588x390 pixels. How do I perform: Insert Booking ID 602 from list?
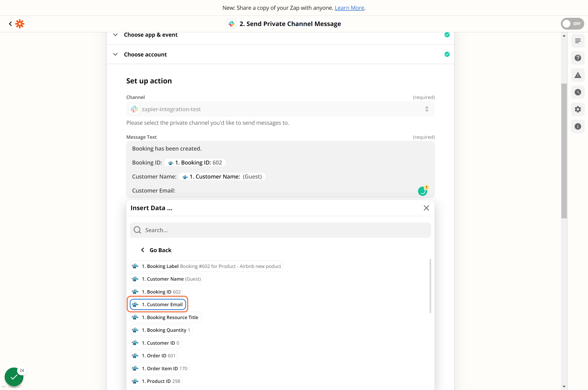click(156, 292)
